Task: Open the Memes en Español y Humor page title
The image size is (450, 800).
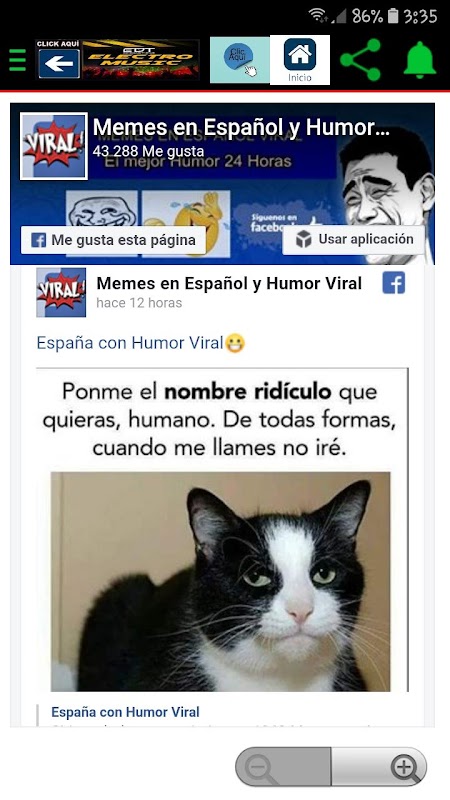Action: coord(241,128)
